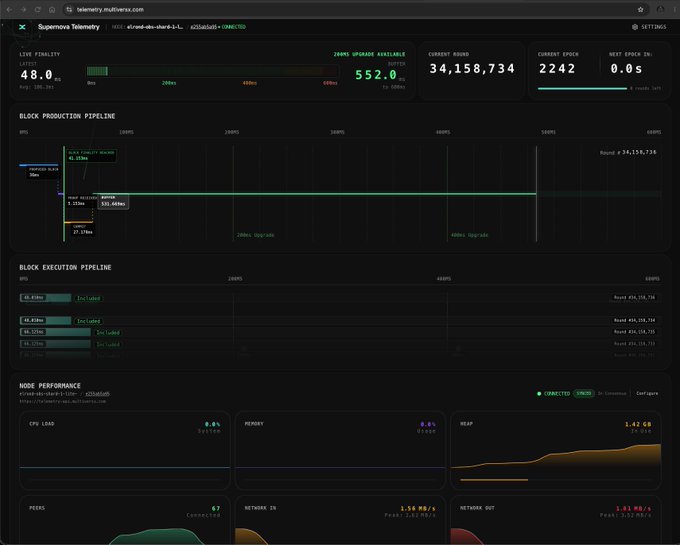This screenshot has width=680, height=545.
Task: Select the next epoch countdown 0.0s
Action: click(x=626, y=69)
